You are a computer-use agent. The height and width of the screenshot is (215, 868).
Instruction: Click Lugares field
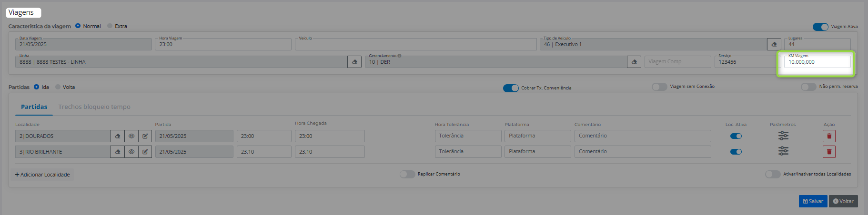[817, 44]
